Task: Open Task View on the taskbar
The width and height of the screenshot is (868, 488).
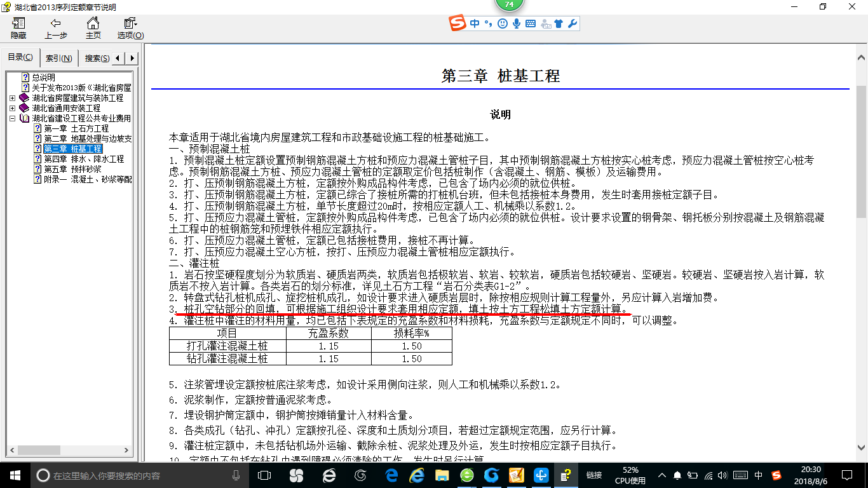Action: point(264,475)
